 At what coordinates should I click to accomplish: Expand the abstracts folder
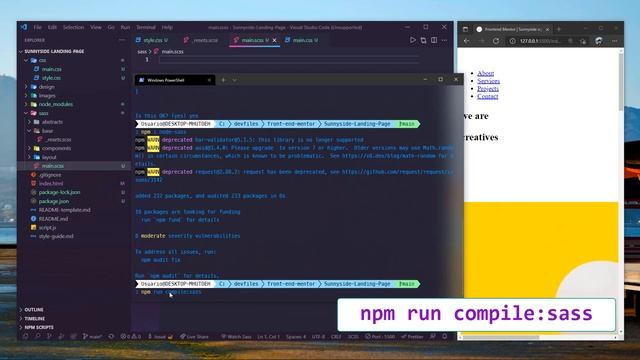[x=52, y=122]
